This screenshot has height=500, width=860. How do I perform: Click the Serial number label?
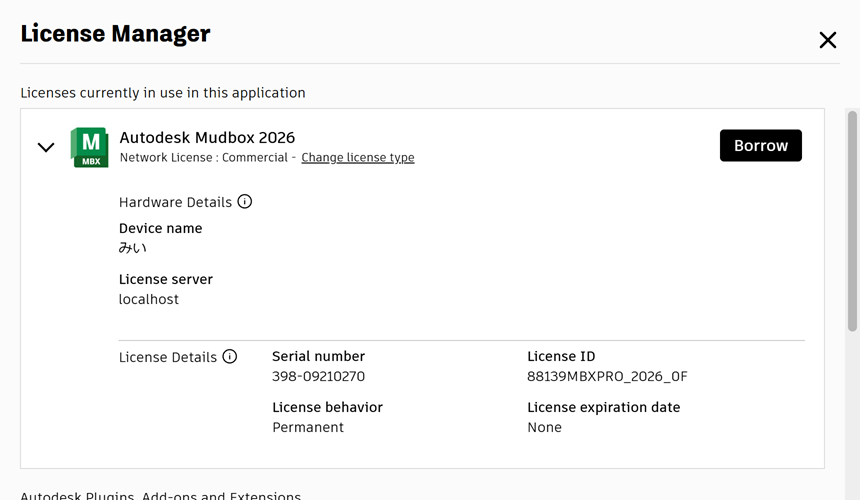coord(319,356)
